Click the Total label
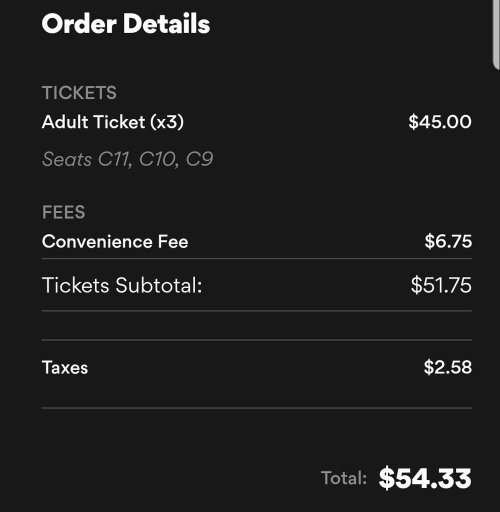Viewport: 500px width, 512px height. 344,478
